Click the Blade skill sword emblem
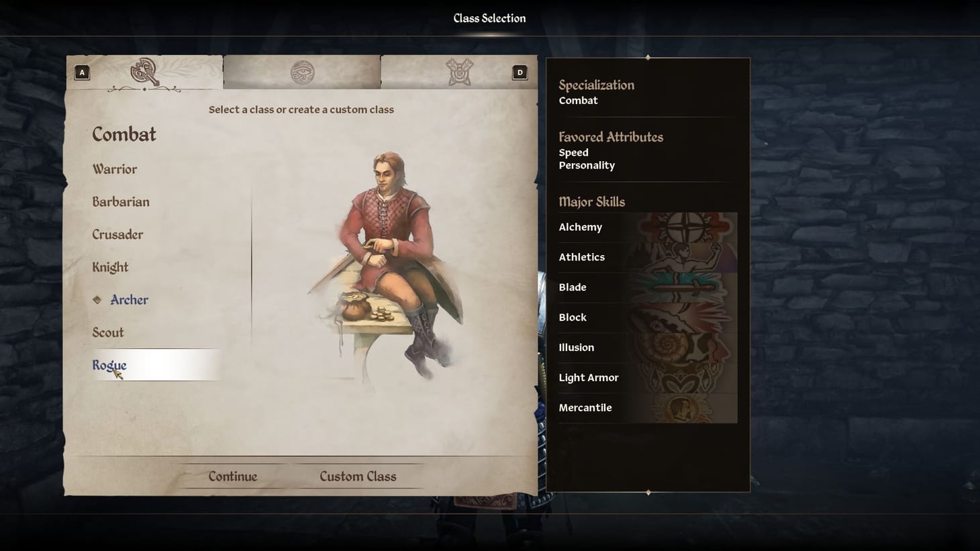The width and height of the screenshot is (980, 551). [x=685, y=288]
